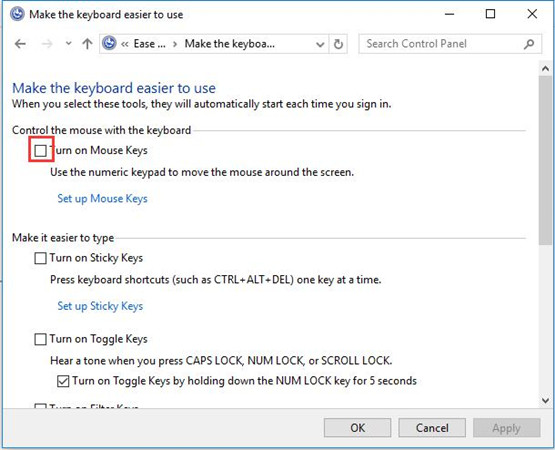The image size is (555, 450).
Task: Expand the hidden breadcrumb chevrons
Action: click(125, 44)
